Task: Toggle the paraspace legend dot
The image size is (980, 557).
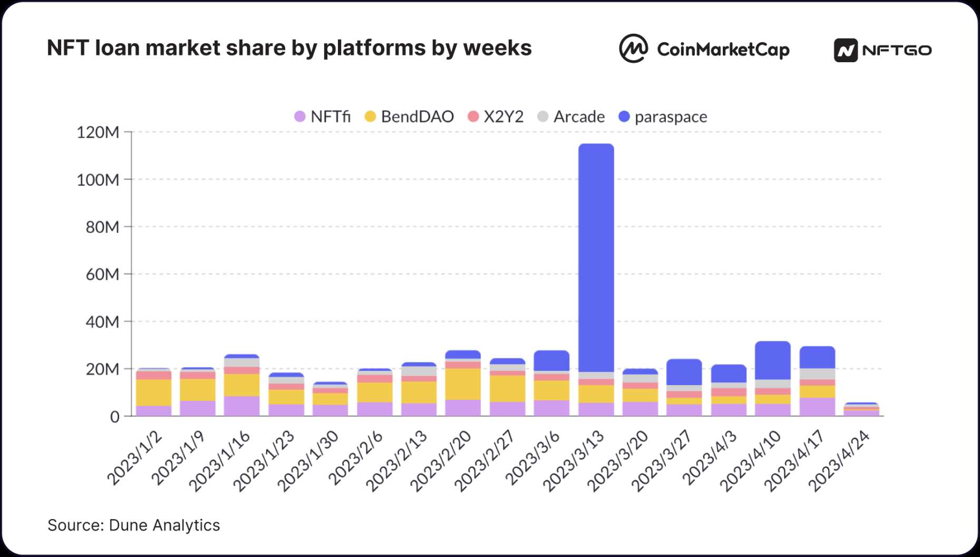Action: 624,117
